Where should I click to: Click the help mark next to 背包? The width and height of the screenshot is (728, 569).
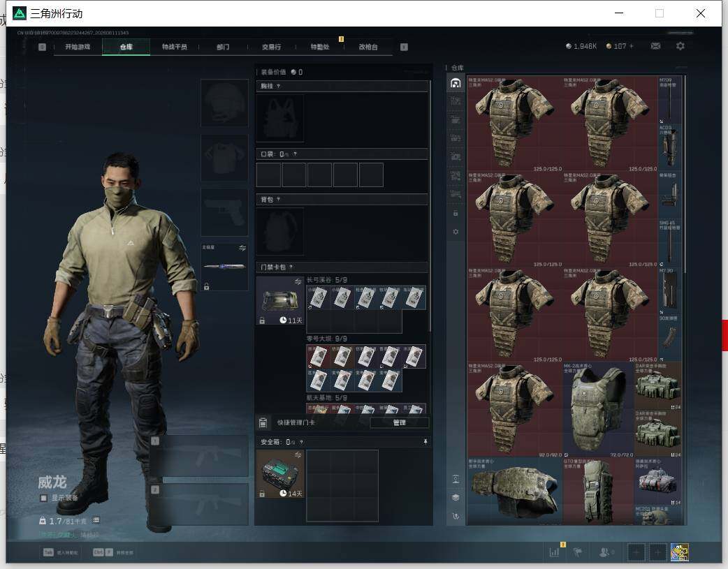(x=278, y=200)
